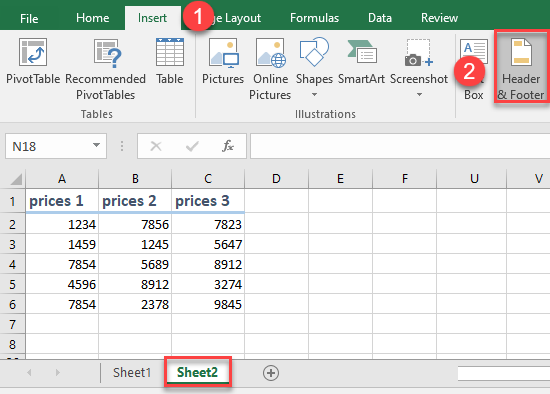Viewport: 550px width, 394px height.
Task: Add a new sheet with the plus button
Action: [x=271, y=373]
